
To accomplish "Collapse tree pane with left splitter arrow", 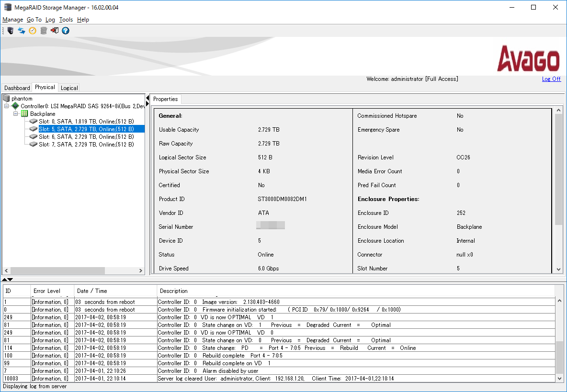I will (x=147, y=98).
